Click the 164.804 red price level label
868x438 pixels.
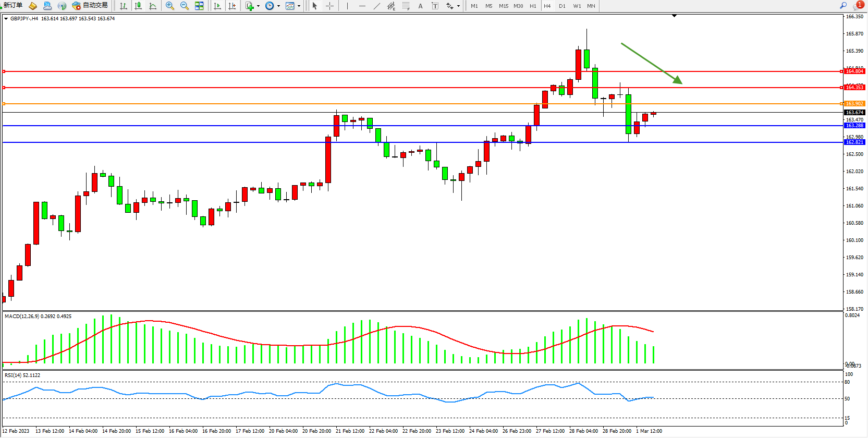click(854, 71)
